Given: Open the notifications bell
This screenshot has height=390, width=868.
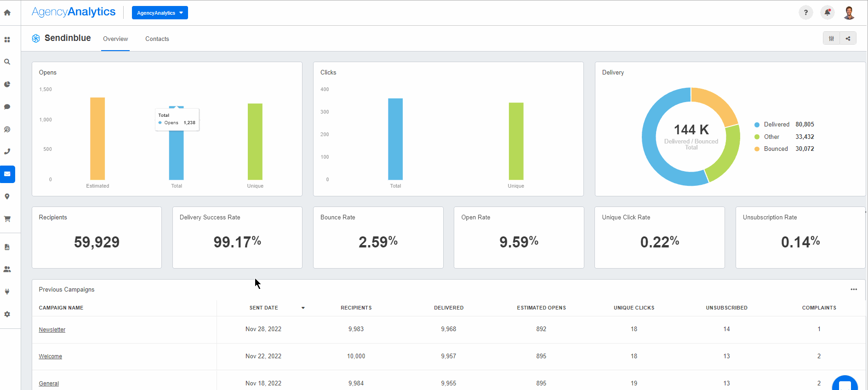Looking at the screenshot, I should point(827,13).
